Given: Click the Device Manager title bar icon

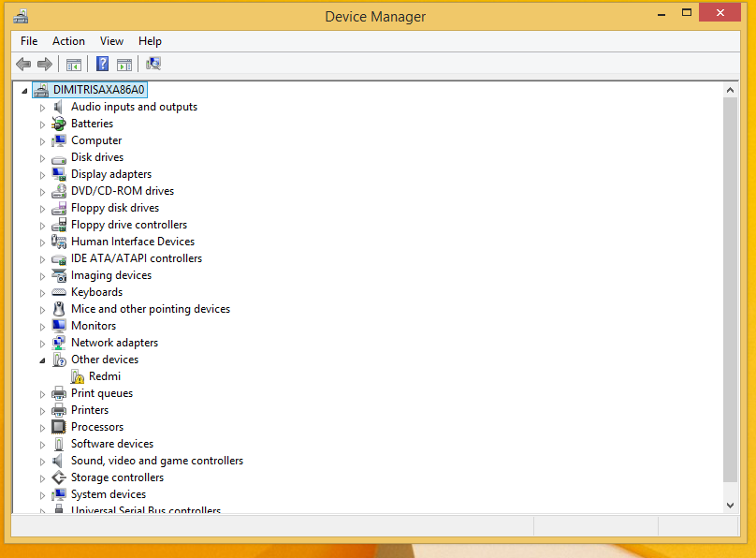Looking at the screenshot, I should pos(21,16).
